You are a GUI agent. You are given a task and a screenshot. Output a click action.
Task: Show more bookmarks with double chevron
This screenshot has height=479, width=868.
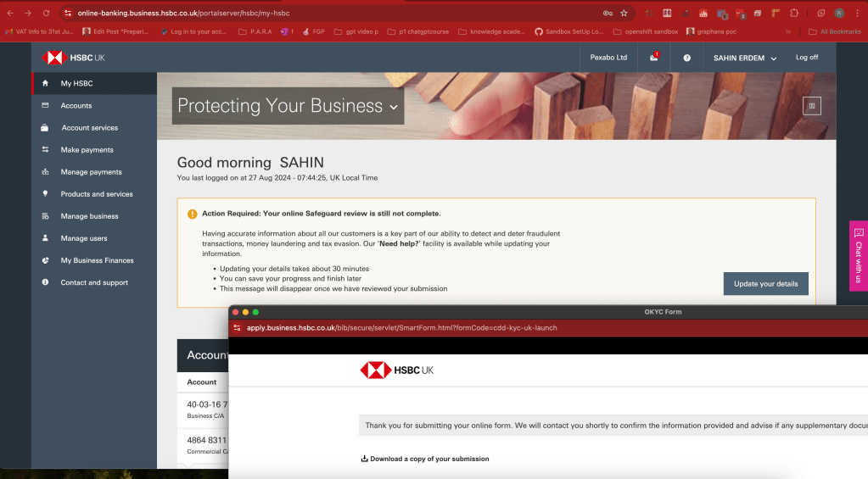(x=788, y=31)
